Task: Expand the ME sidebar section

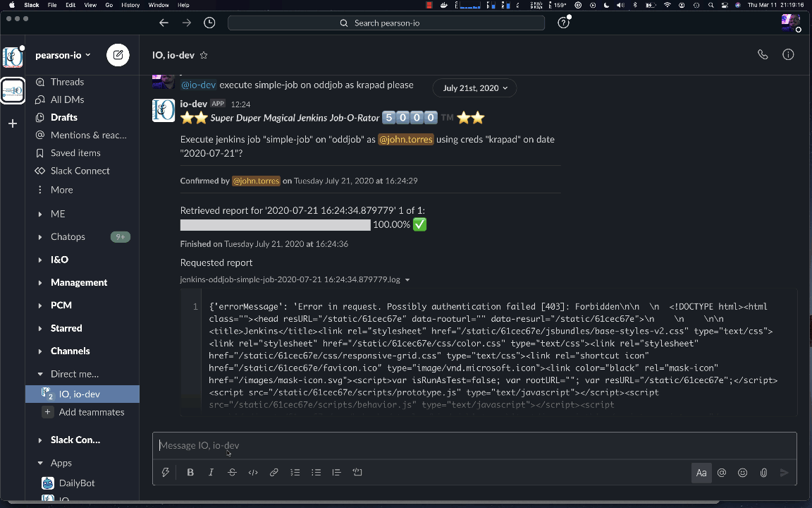Action: tap(40, 214)
